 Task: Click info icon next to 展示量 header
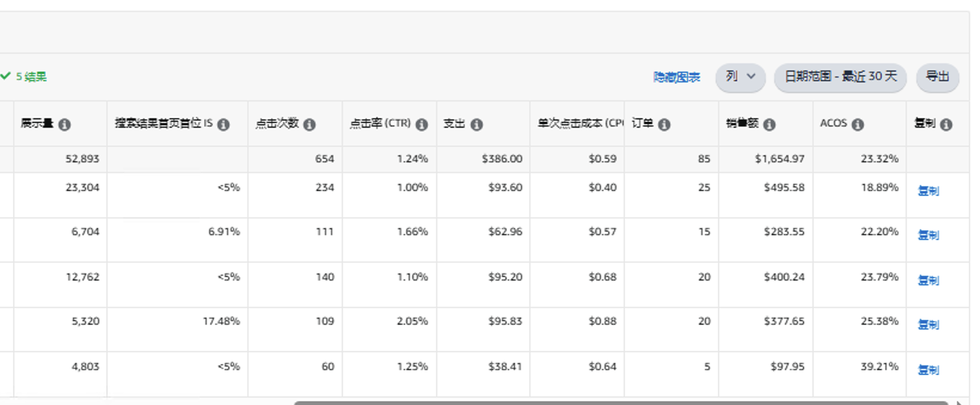[65, 124]
